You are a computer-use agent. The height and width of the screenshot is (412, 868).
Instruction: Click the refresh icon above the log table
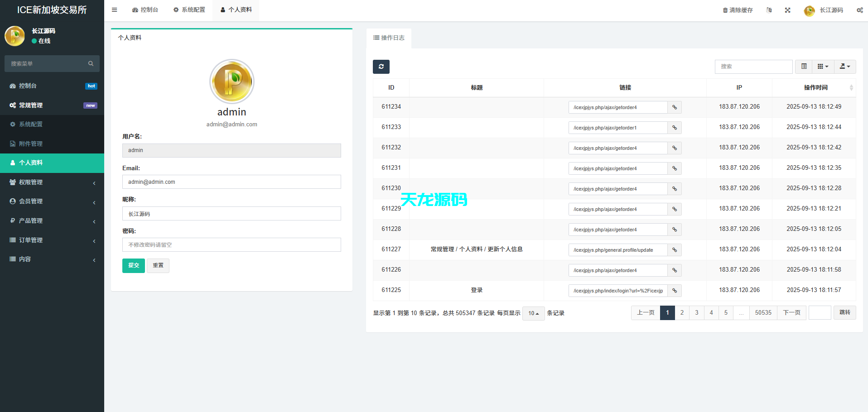coord(381,67)
